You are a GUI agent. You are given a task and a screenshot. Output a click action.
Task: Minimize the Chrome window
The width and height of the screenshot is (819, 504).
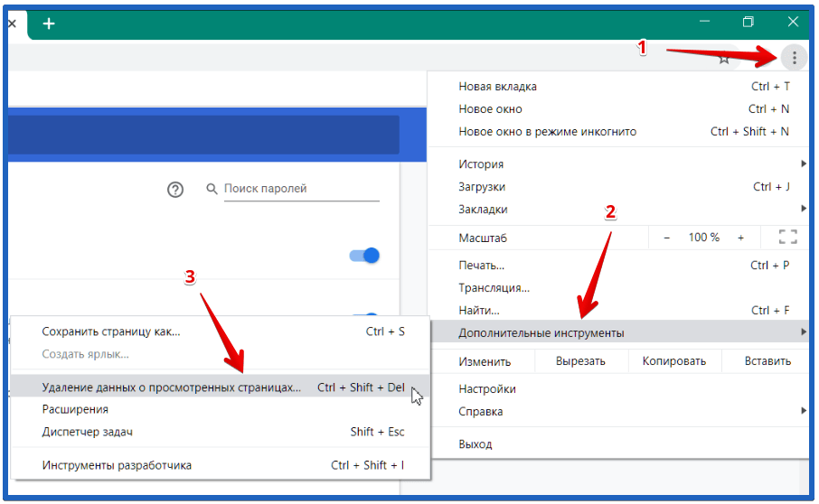click(x=704, y=22)
